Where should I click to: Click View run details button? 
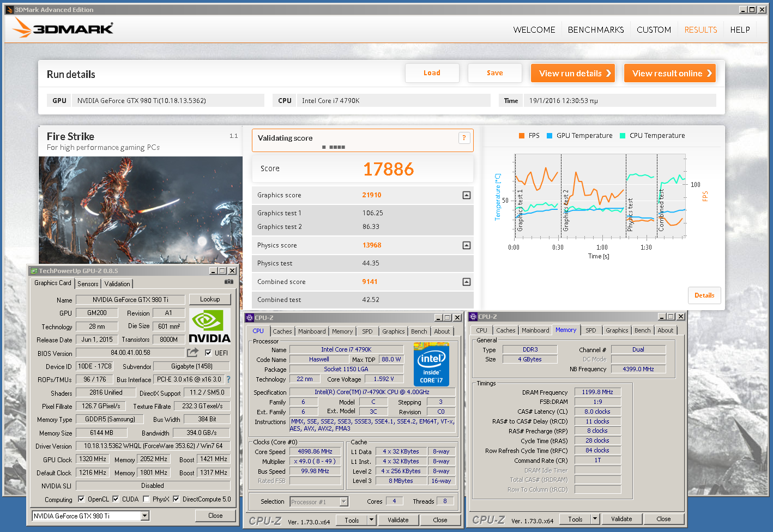pos(573,73)
